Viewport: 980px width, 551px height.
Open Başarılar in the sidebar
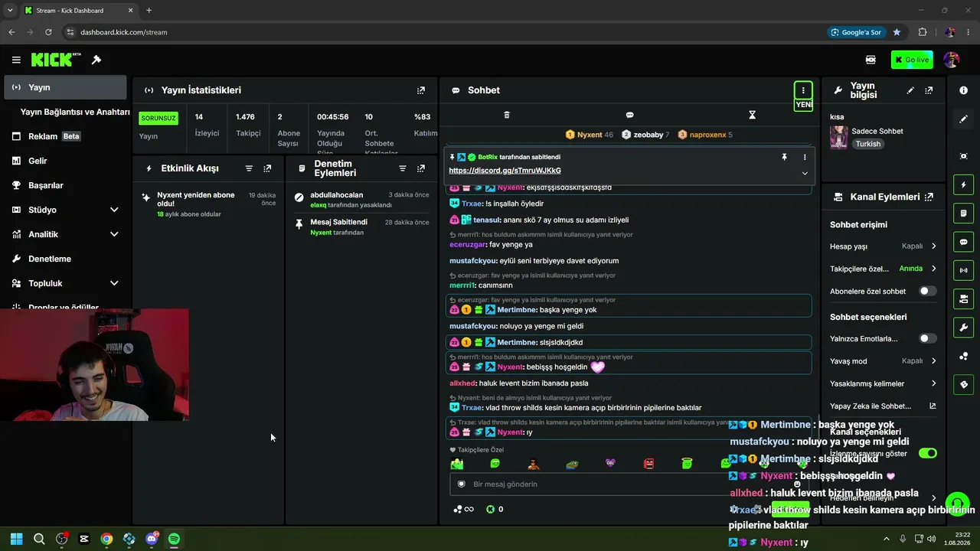[65, 185]
